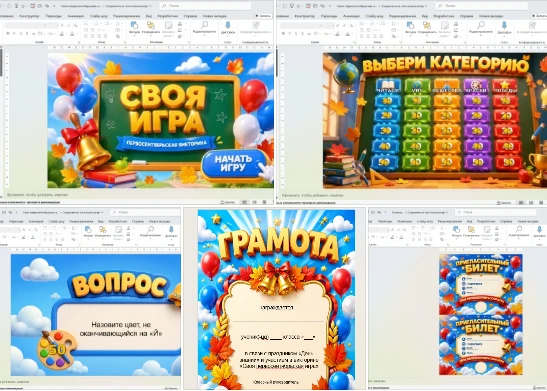Click Заметки in Своя игра window status bar
Image resolution: width=547 pixels, height=391 pixels.
point(228,202)
